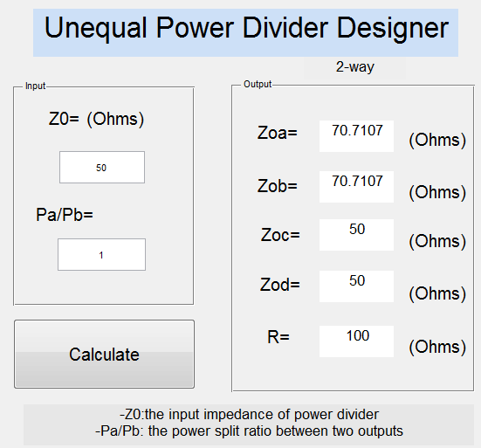The image size is (481, 448).
Task: Click the 'Output' panel title
Action: pyautogui.click(x=258, y=84)
